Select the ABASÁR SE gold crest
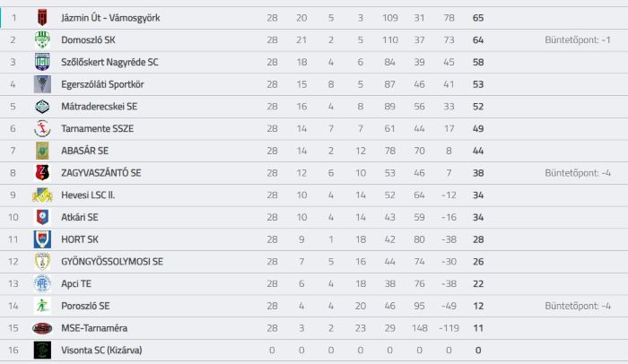This screenshot has width=628, height=364. [42, 151]
